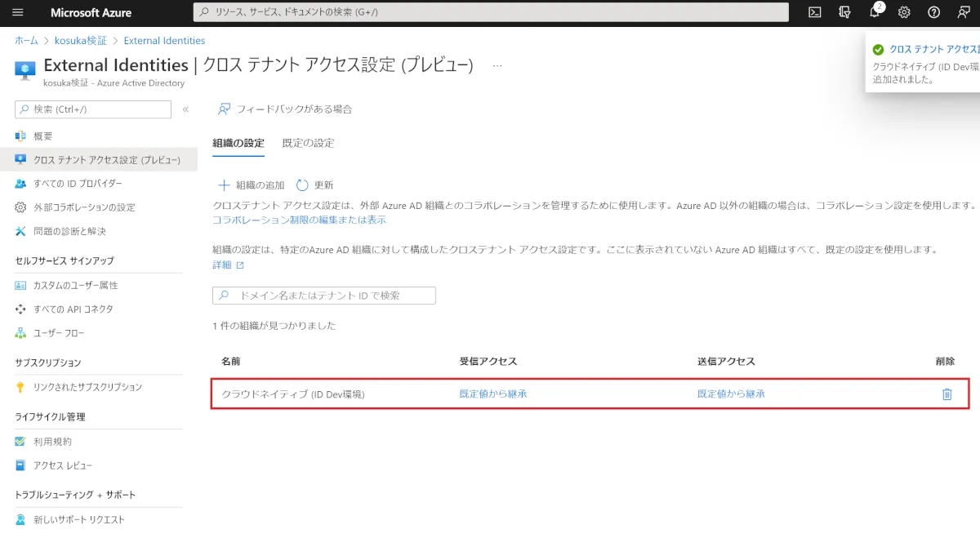
Task: Switch to 組織の設定 tab
Action: 238,143
